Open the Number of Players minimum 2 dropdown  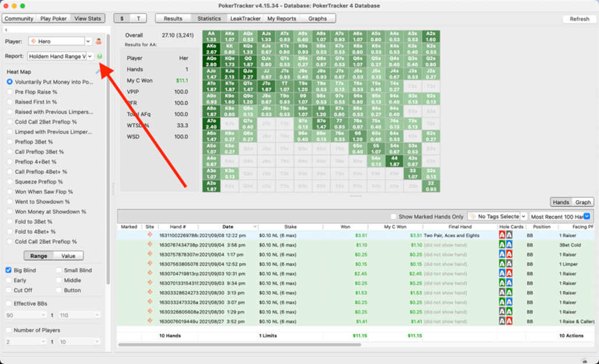pos(43,342)
